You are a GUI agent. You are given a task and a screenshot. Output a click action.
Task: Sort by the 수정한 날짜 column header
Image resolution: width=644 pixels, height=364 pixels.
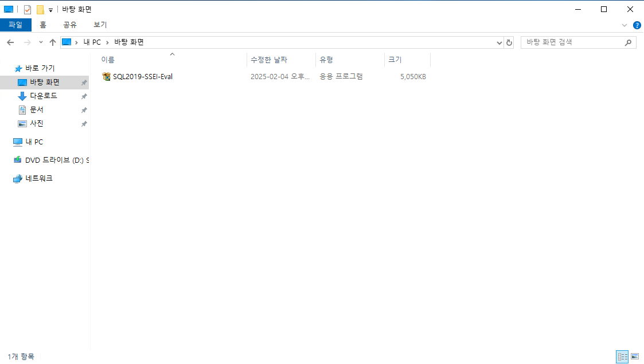282,60
